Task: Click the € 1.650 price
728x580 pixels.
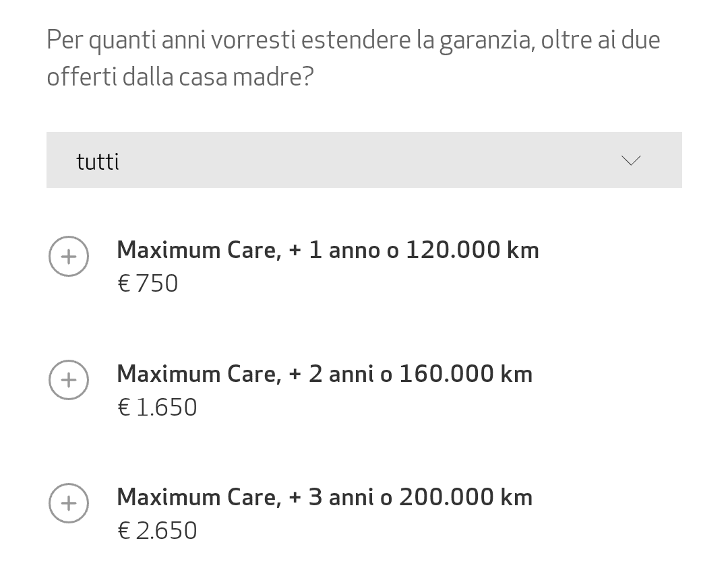Action: tap(157, 408)
